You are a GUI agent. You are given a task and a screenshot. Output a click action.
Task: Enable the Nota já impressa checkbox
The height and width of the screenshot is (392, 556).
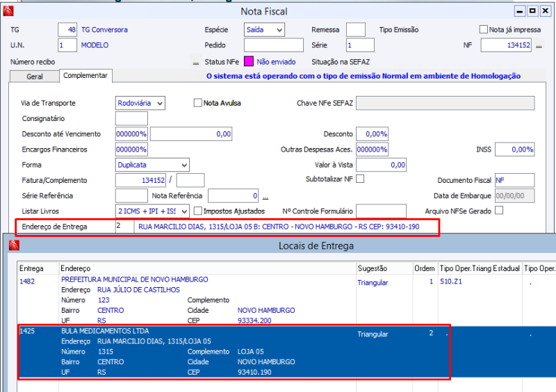click(x=484, y=29)
